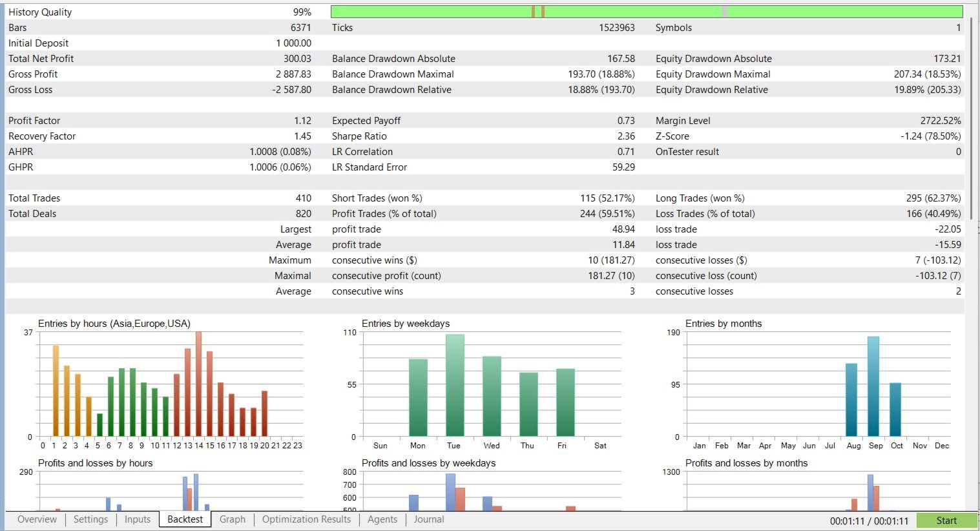
Task: Open the Optimization Results tab
Action: coord(306,519)
